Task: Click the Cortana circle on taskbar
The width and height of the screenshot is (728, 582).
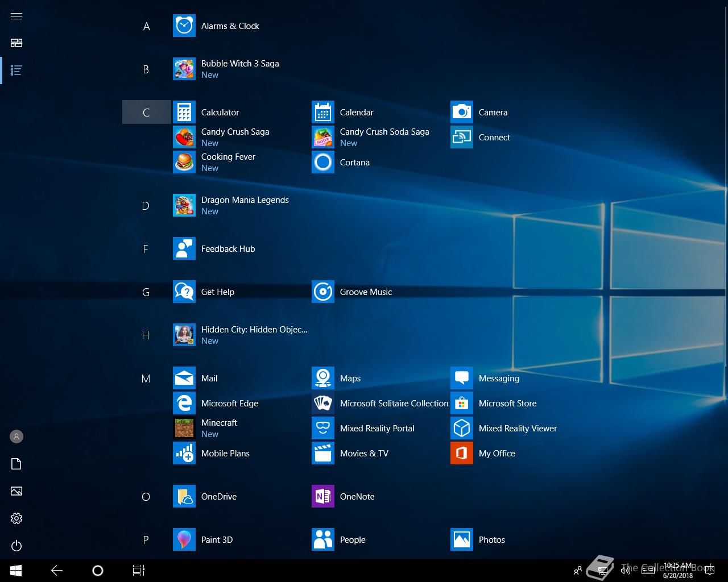Action: click(98, 571)
